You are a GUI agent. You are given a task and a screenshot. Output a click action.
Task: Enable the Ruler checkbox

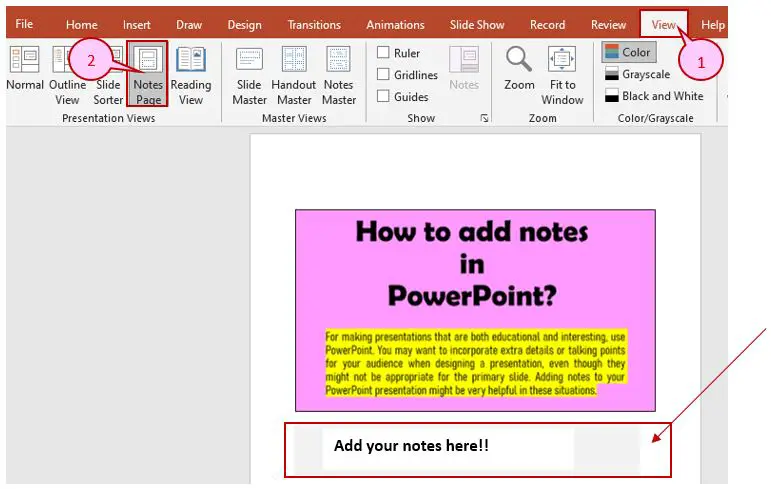pos(383,52)
